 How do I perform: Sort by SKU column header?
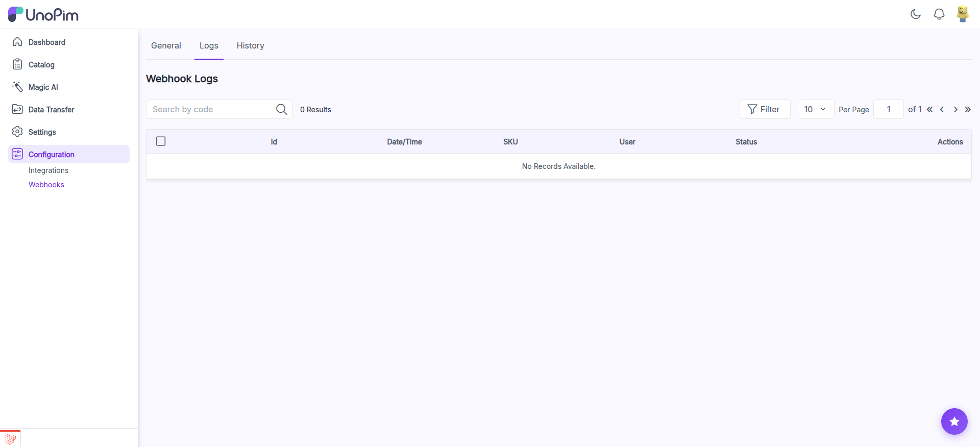point(510,142)
